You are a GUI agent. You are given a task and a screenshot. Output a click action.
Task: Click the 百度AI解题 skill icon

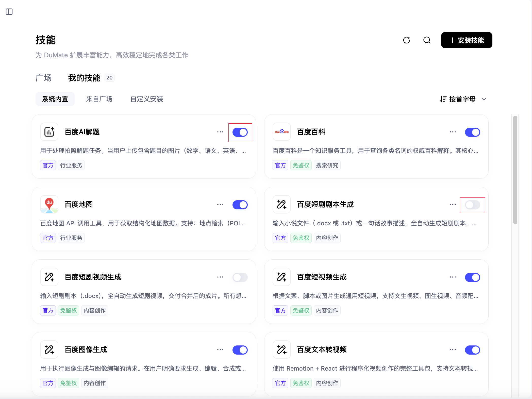pos(49,132)
